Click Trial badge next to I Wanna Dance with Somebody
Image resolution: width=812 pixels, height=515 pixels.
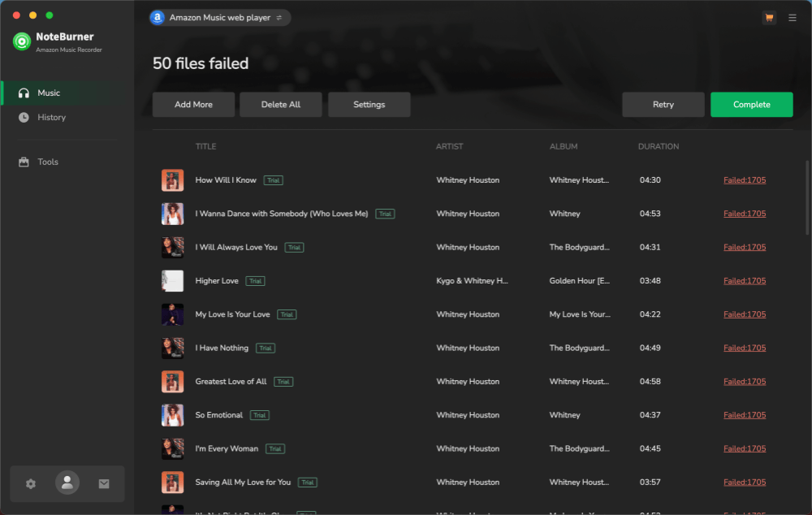[x=385, y=214]
